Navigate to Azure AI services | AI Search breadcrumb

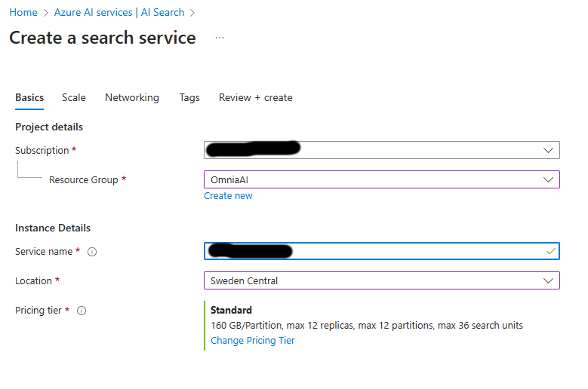click(x=119, y=12)
